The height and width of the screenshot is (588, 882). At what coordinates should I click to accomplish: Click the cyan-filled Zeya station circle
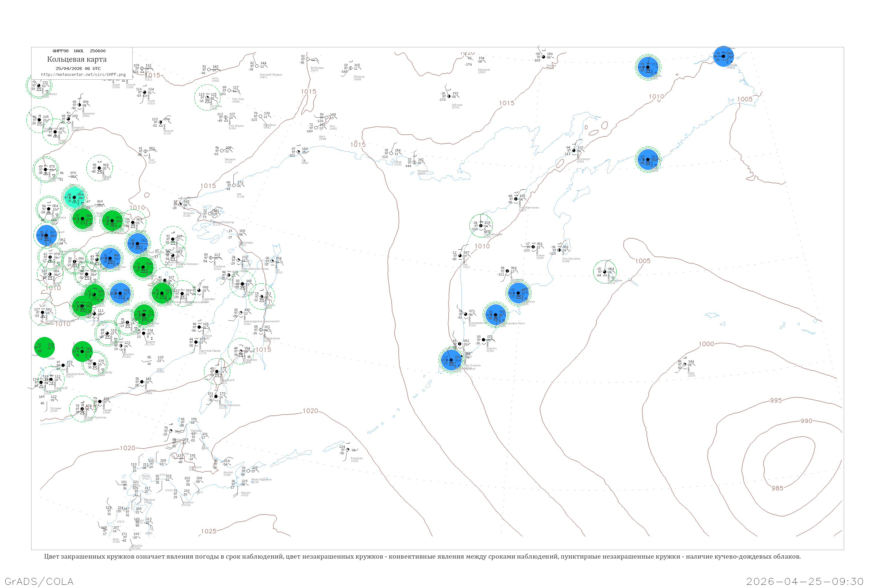click(x=74, y=197)
